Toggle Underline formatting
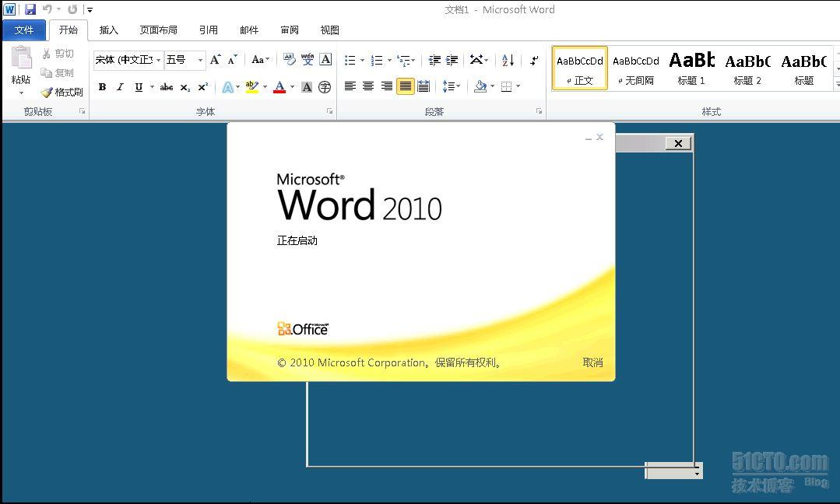 click(x=139, y=86)
